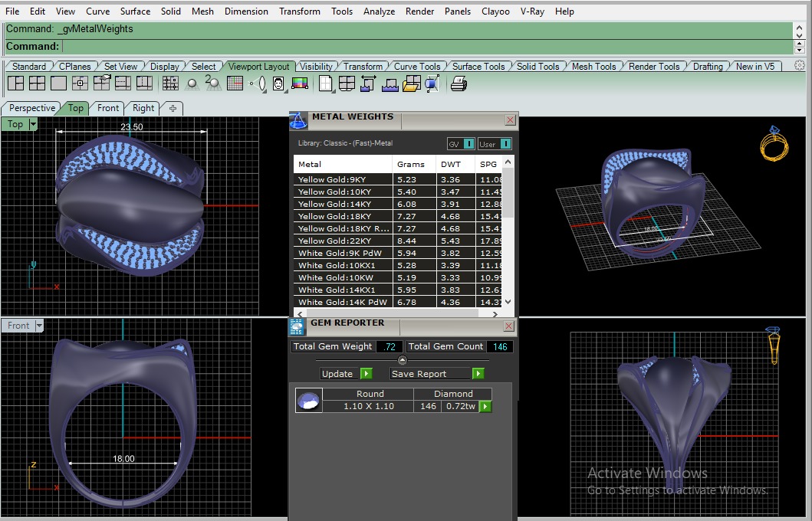
Task: Click the Camera lens icon
Action: pos(258,84)
